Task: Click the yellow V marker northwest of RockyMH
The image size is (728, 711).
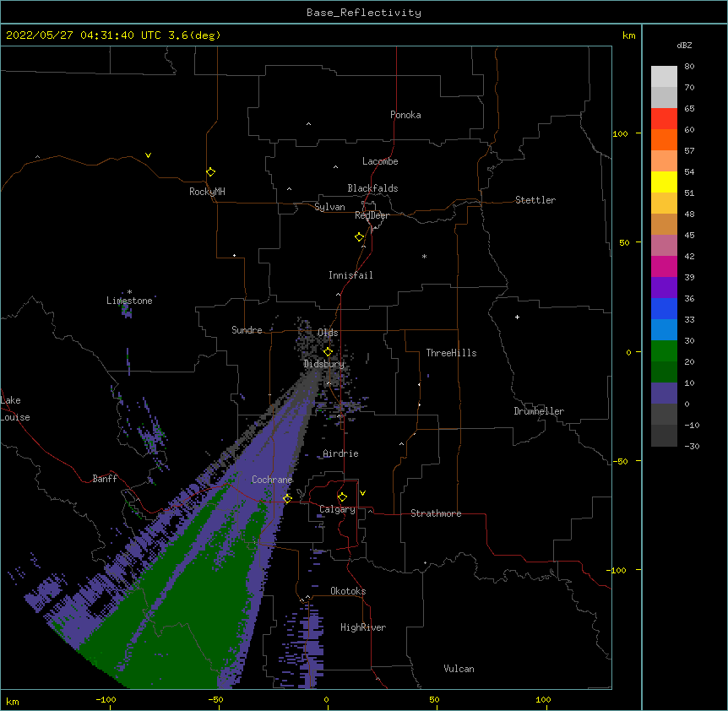Action: tap(148, 155)
